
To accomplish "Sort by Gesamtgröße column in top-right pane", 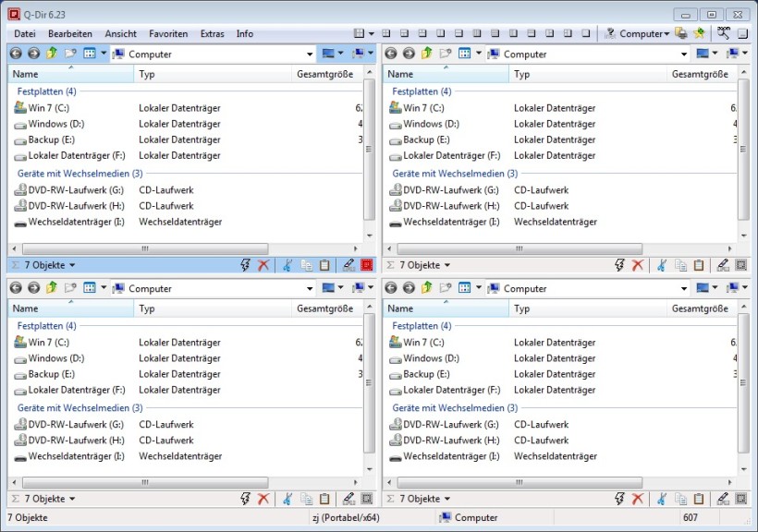I will pos(702,74).
